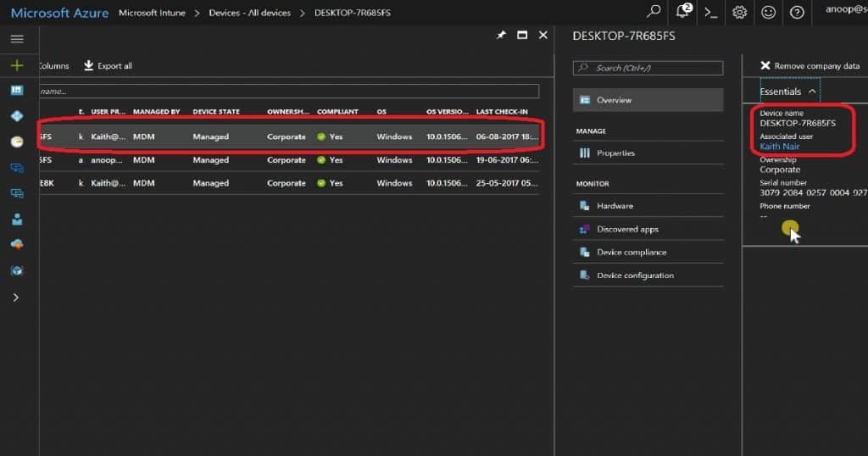Sort by LAST CHECK-IN column header

coord(502,112)
